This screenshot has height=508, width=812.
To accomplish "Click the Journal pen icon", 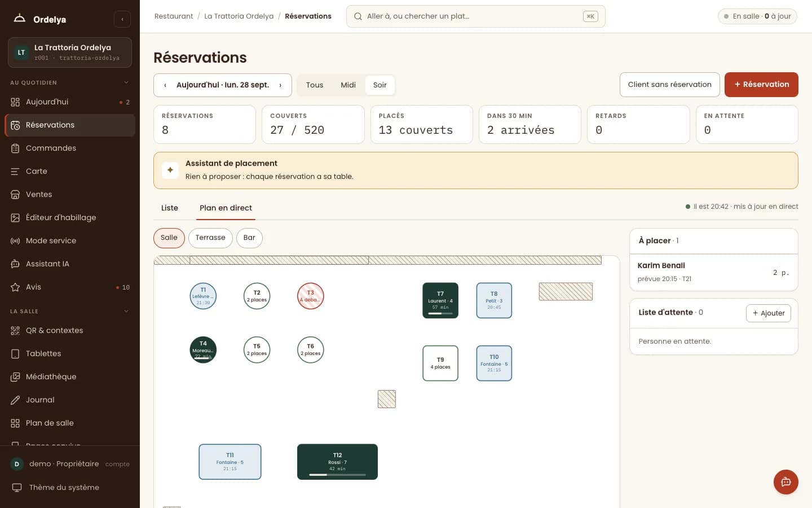I will [x=15, y=400].
